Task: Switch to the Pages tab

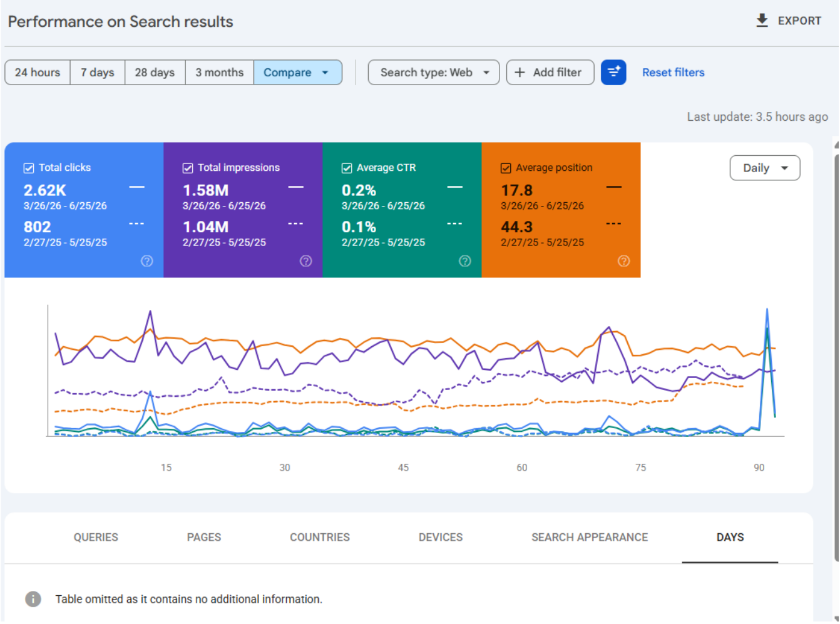Action: [204, 537]
